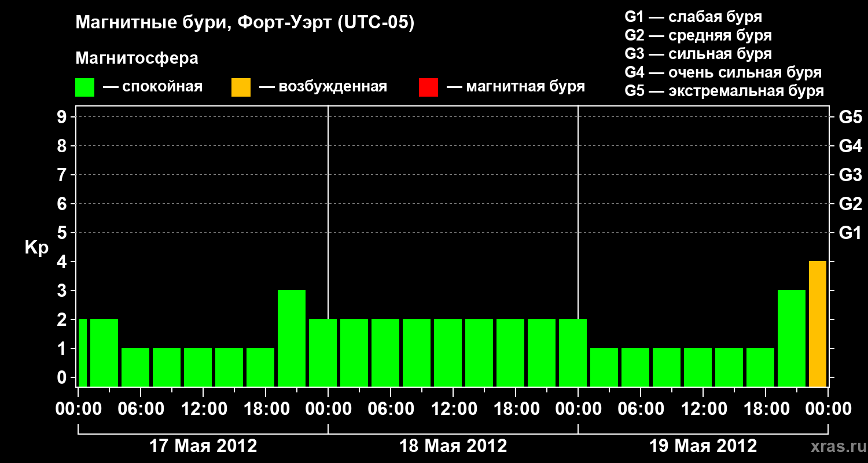Click the 'G1 — слабая буря' legend line
The width and height of the screenshot is (868, 463).
693,16
